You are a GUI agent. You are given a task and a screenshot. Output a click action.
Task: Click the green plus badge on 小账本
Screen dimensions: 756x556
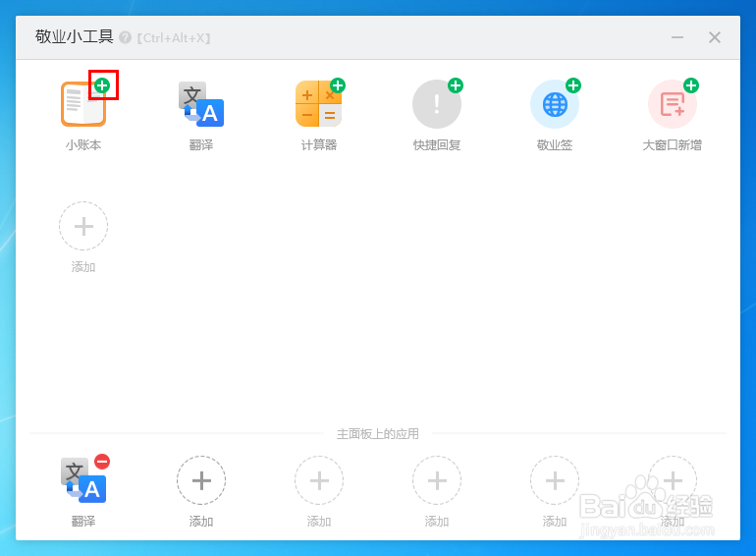pyautogui.click(x=102, y=85)
